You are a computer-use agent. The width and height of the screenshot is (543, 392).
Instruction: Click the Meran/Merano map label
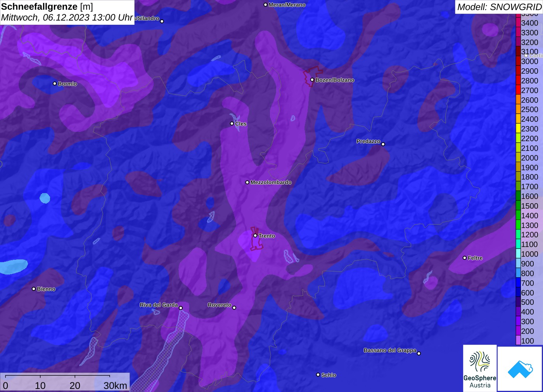coord(287,5)
